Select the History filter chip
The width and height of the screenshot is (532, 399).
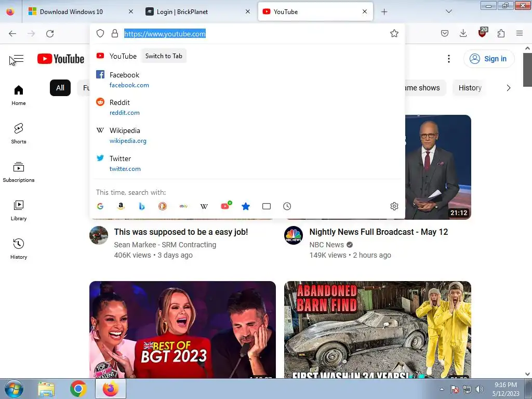(x=470, y=88)
